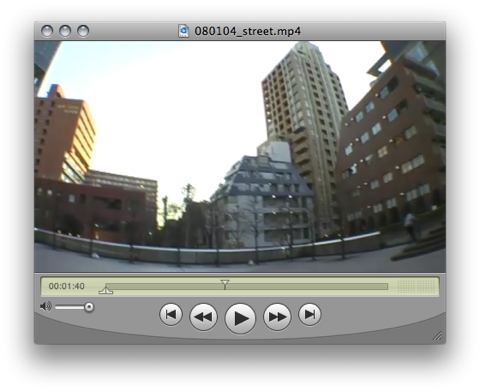Viewport: 480px width, 391px height.
Task: Click the dotted audio level area
Action: (417, 286)
